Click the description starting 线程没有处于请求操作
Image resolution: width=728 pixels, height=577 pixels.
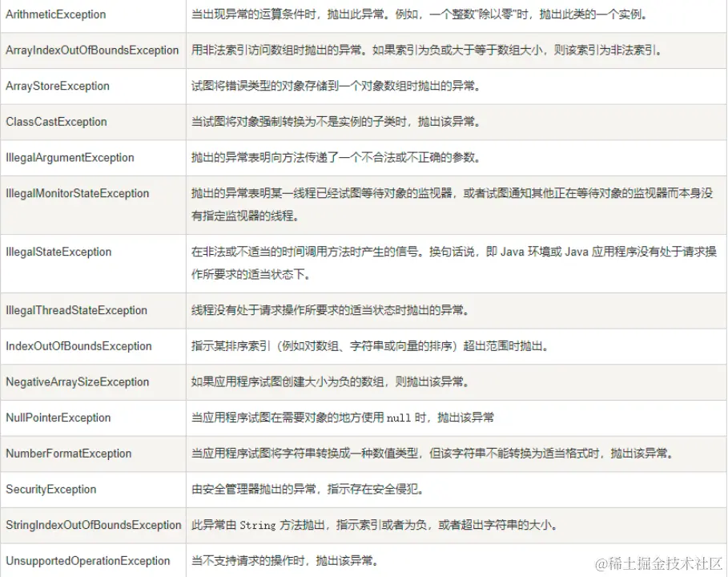pyautogui.click(x=330, y=310)
